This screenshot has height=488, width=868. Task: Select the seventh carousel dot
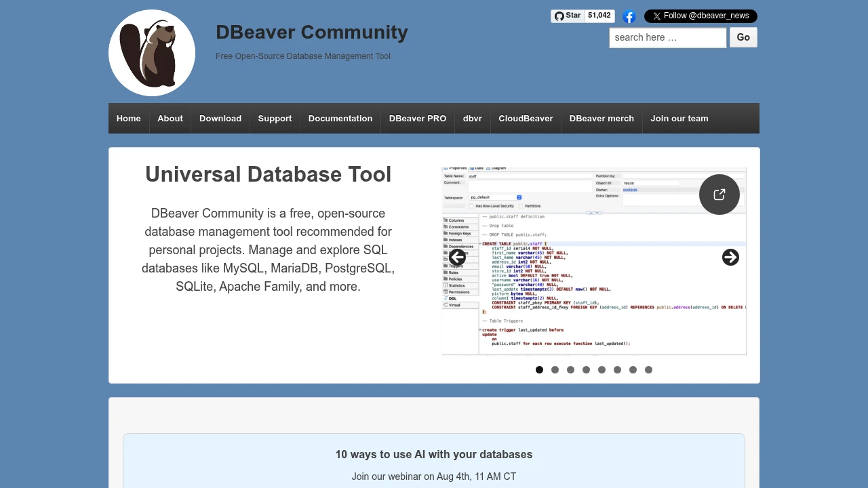[633, 370]
